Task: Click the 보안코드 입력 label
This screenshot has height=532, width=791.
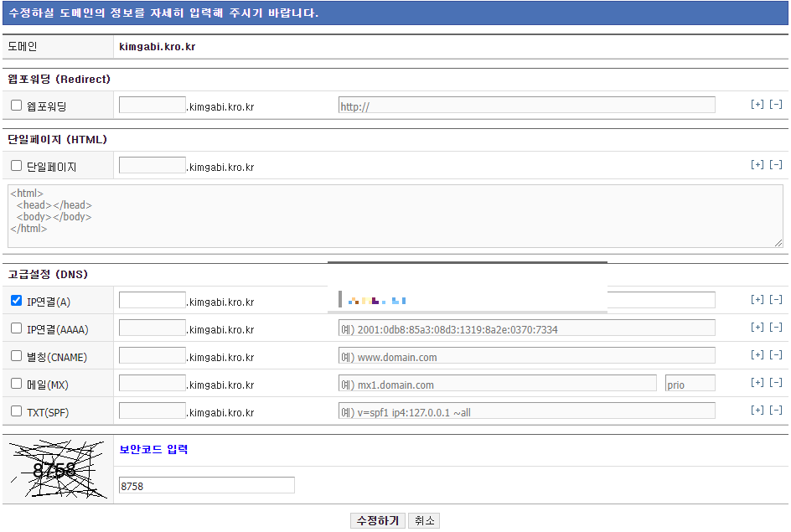Action: pos(153,449)
